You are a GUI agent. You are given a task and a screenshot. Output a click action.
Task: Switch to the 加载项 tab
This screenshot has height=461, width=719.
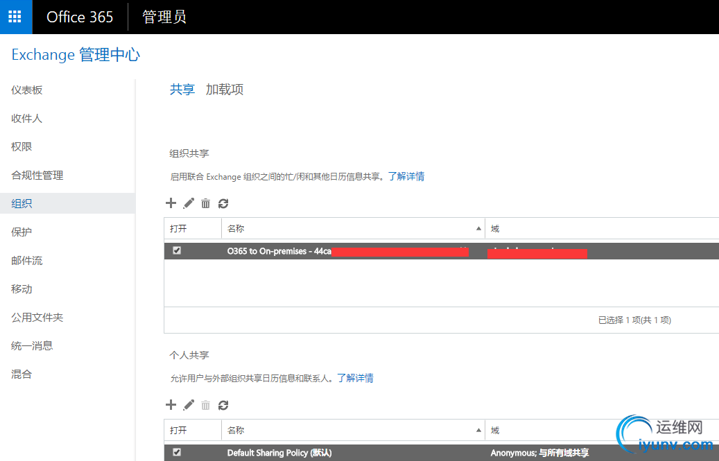tap(224, 89)
